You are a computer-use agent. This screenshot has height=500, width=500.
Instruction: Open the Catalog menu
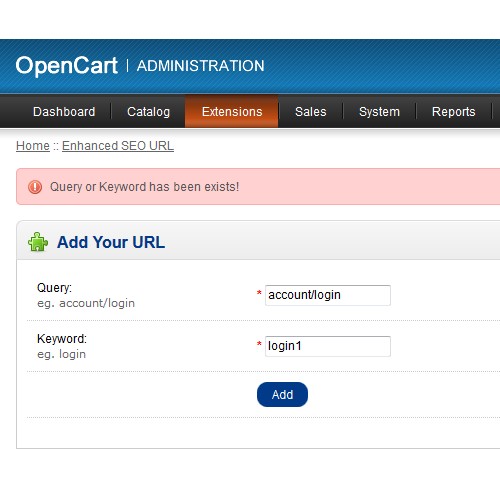tap(148, 112)
